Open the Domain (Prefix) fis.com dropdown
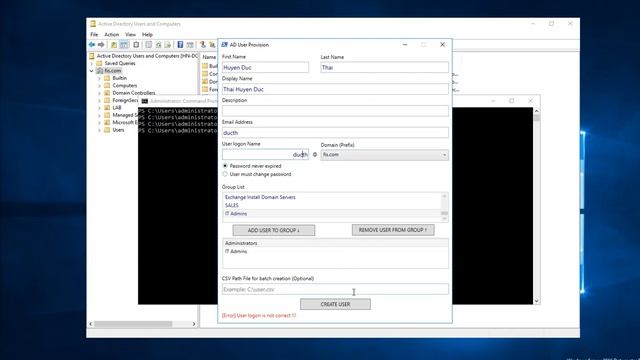 tap(384, 155)
